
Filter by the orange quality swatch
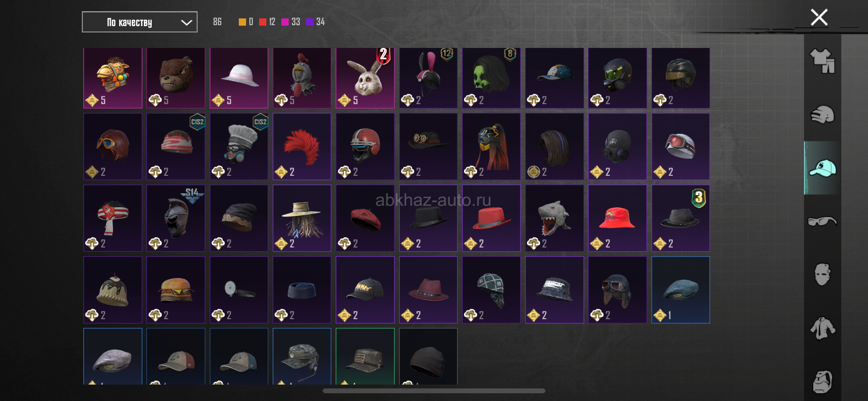click(242, 22)
